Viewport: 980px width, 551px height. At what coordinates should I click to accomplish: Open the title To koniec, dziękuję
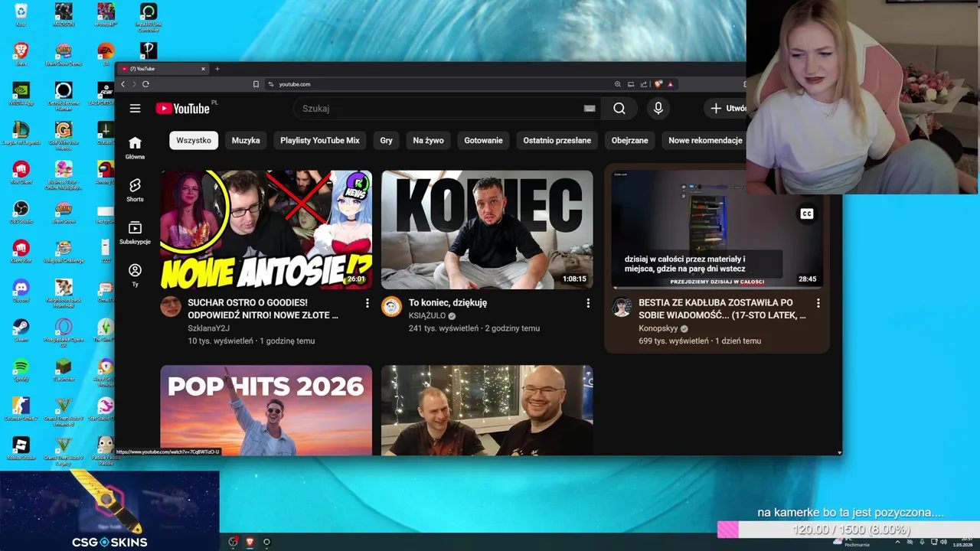click(448, 303)
